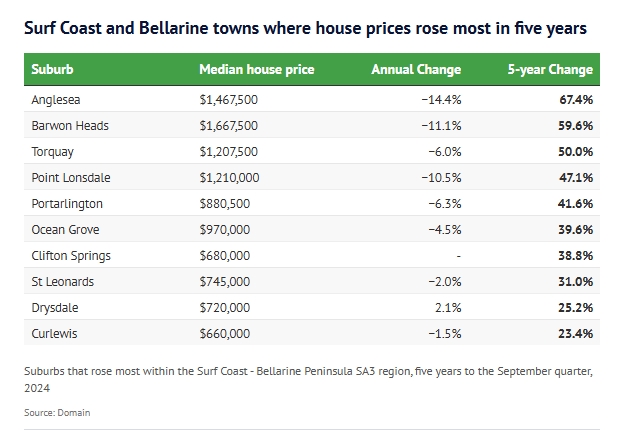This screenshot has width=625, height=444.
Task: Select Drysdale in the Suburb column
Action: click(x=58, y=308)
